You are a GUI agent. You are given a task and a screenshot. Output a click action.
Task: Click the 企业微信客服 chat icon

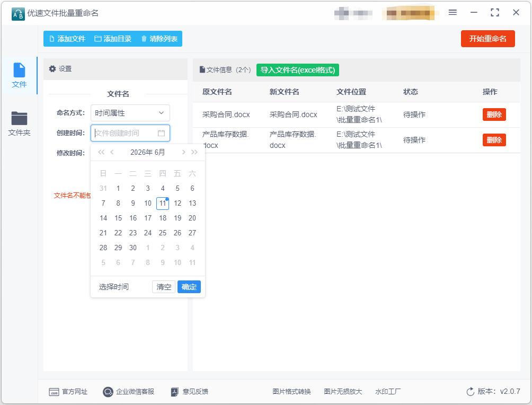pos(108,392)
